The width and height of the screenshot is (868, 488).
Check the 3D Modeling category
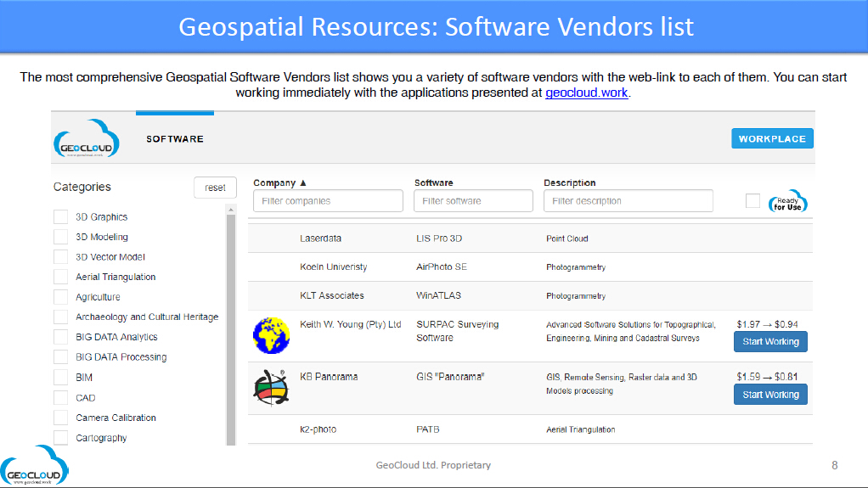tap(61, 237)
